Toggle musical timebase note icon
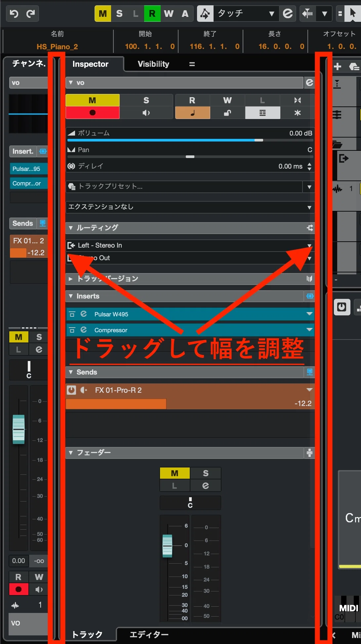361x644 pixels. (x=192, y=113)
